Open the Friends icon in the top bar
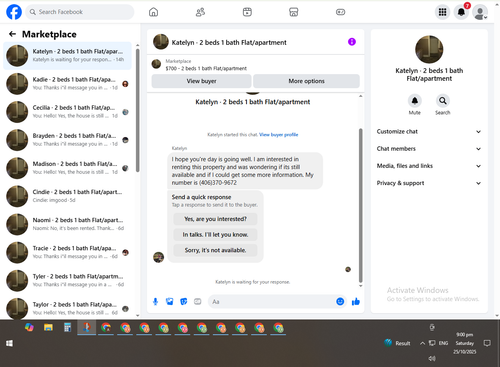Image resolution: width=500 pixels, height=367 pixels. tap(200, 12)
